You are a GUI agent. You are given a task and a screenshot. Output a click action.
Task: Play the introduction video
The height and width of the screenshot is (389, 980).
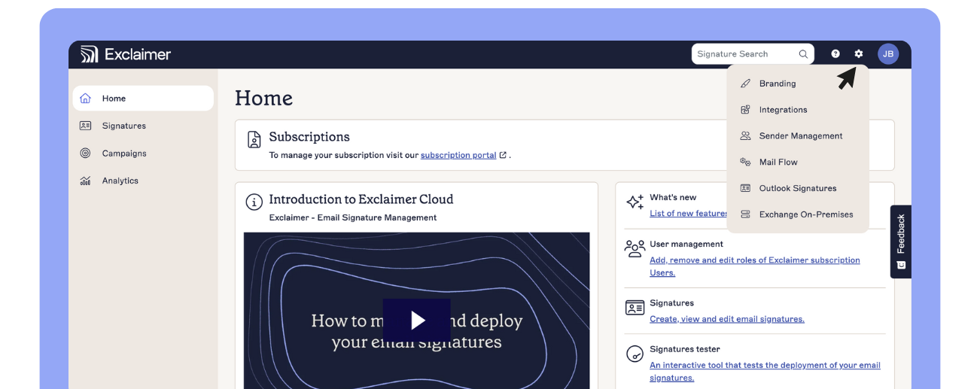(x=417, y=320)
